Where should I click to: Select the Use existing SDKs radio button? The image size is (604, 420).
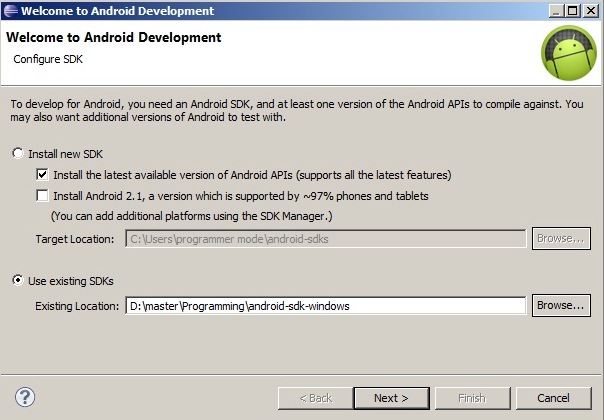(18, 280)
